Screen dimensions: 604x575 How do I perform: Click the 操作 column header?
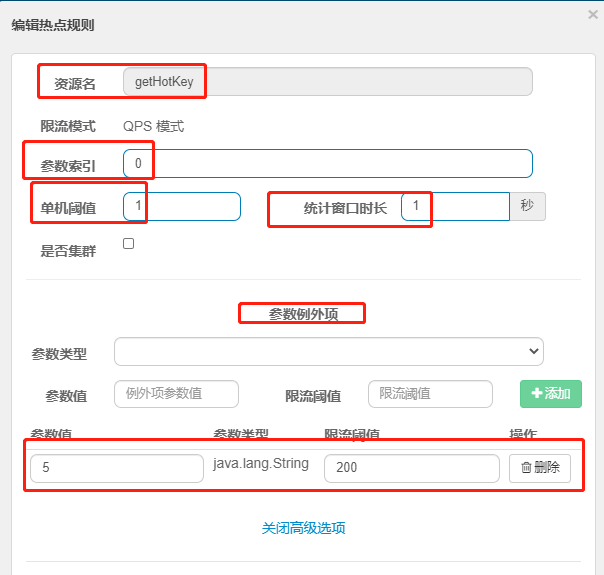523,434
